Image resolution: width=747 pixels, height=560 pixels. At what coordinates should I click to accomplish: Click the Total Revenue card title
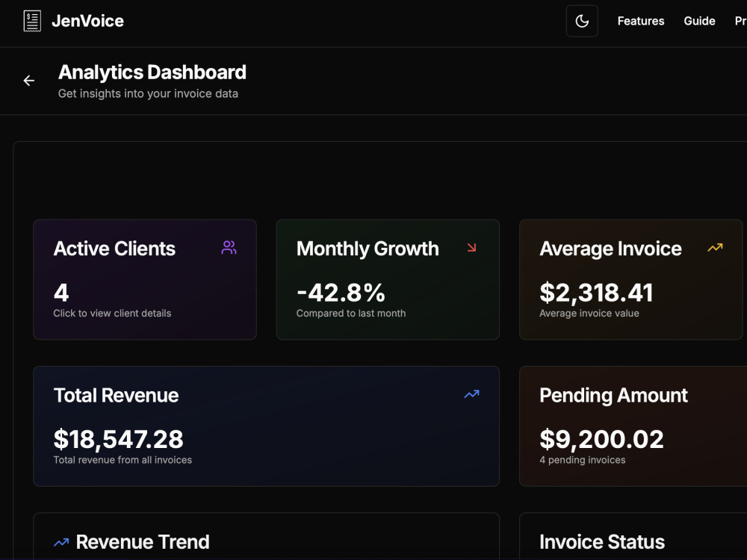click(116, 395)
